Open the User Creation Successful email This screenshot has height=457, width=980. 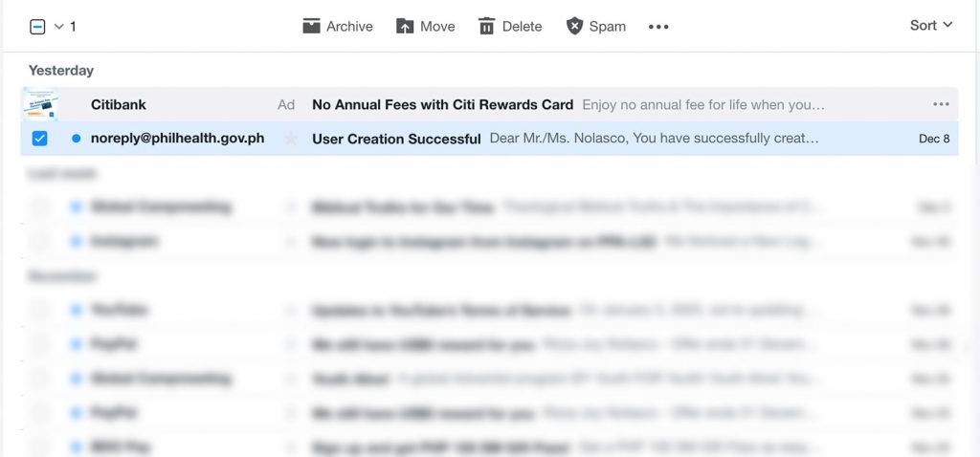tap(397, 139)
